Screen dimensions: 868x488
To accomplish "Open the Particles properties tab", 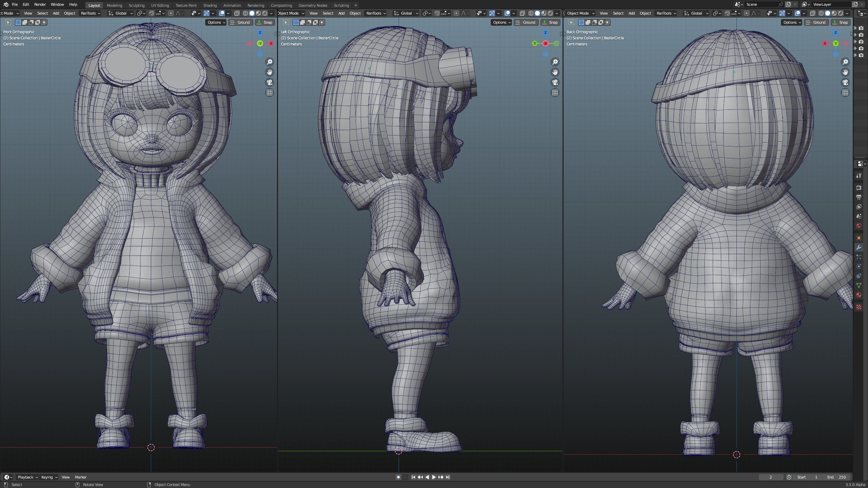I will coord(859,257).
